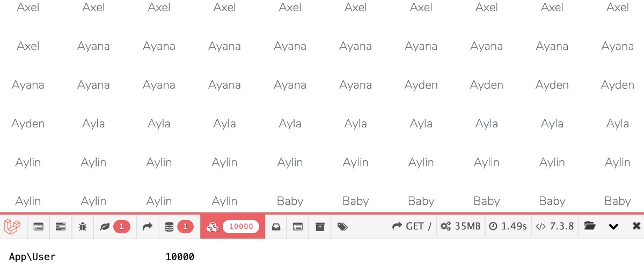Image resolution: width=644 pixels, height=266 pixels.
Task: Close the debugbar with X
Action: click(x=636, y=226)
